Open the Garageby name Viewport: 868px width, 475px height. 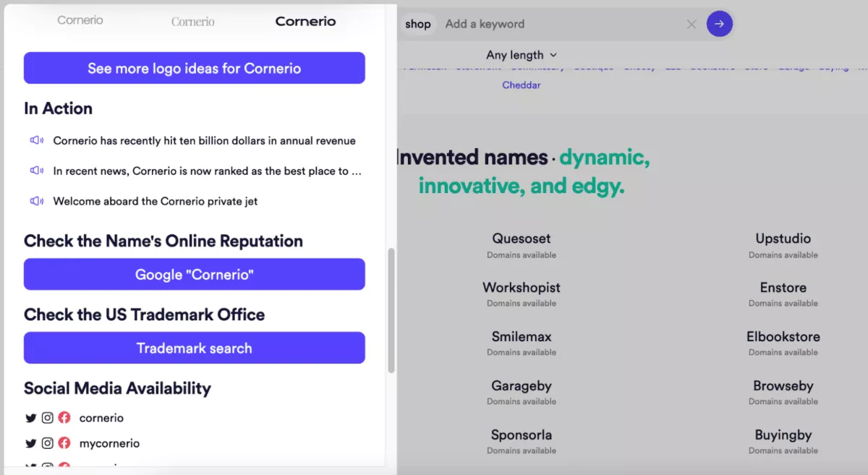click(522, 386)
